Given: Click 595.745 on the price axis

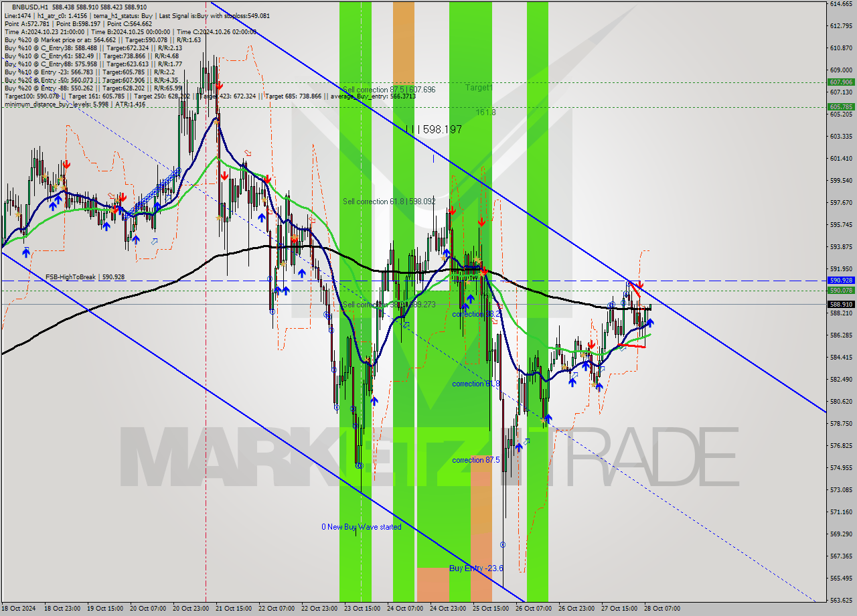Looking at the screenshot, I should [x=841, y=225].
